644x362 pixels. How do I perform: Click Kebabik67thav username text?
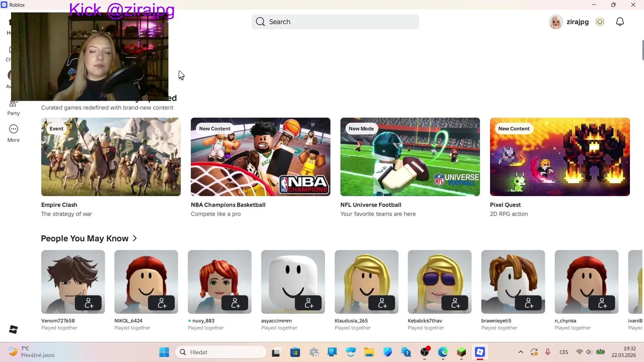click(x=425, y=320)
